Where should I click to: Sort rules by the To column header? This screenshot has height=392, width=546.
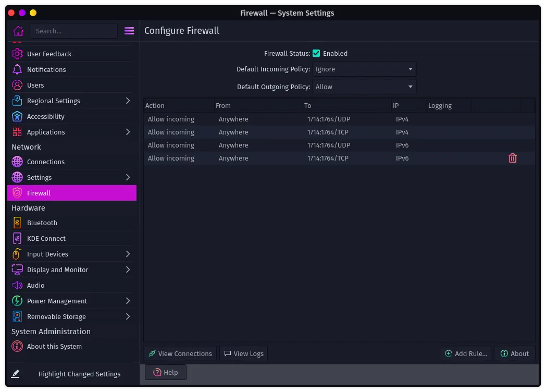(x=347, y=106)
